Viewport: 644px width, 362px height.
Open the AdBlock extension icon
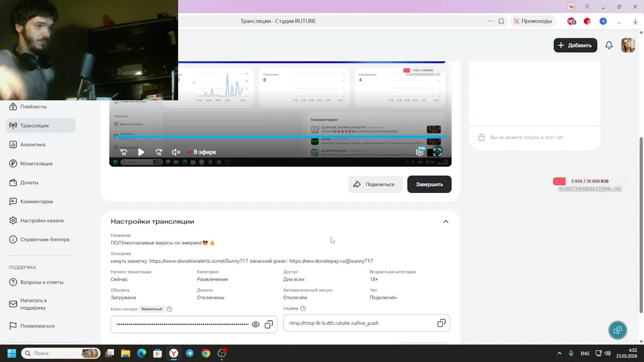[x=572, y=21]
